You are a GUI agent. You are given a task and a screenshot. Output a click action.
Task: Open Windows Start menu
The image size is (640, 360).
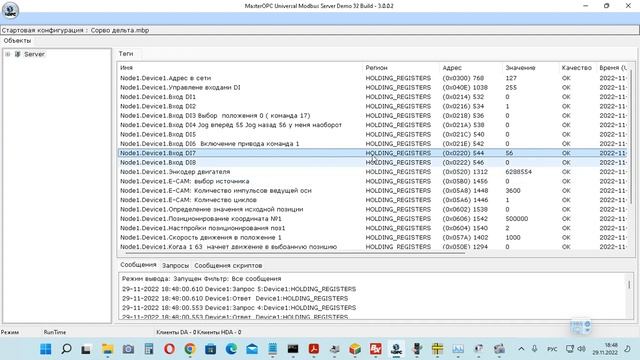[x=46, y=349]
